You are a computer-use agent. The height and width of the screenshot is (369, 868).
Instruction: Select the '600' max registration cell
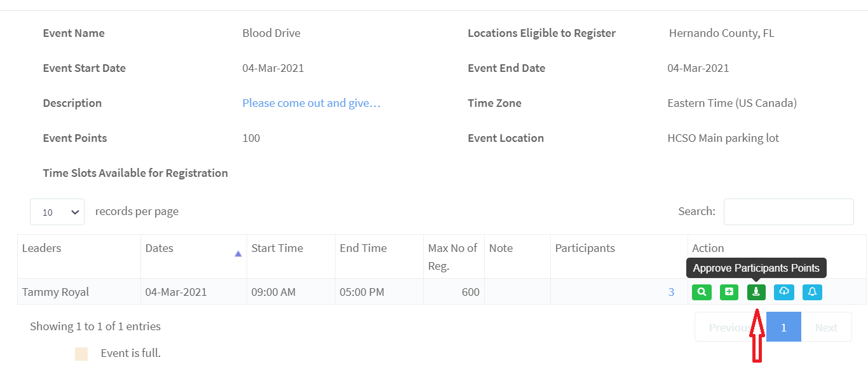click(x=454, y=292)
